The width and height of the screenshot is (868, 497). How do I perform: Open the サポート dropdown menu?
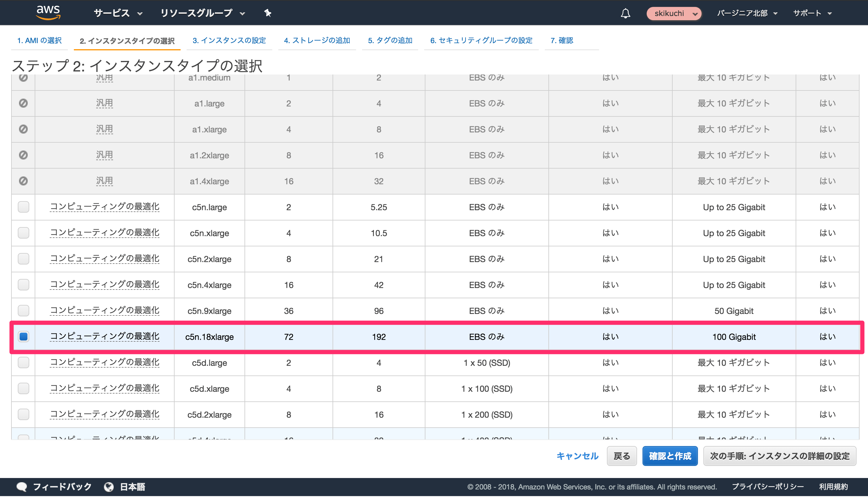(x=813, y=13)
